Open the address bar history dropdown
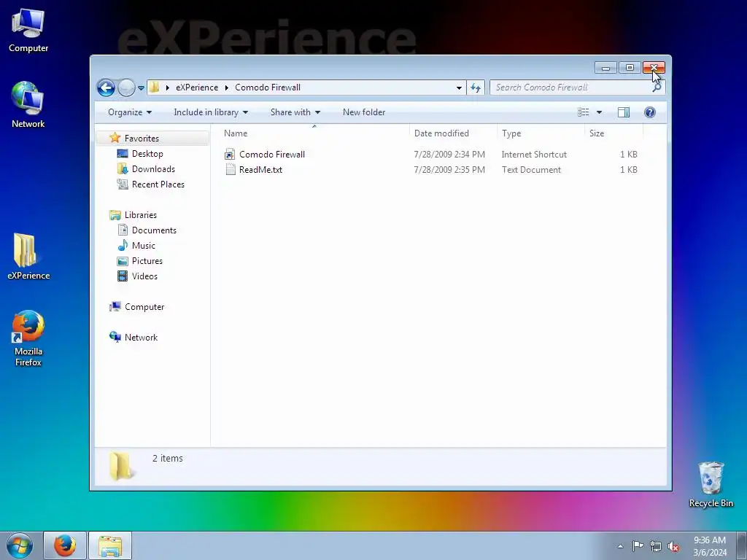747x560 pixels. (459, 87)
